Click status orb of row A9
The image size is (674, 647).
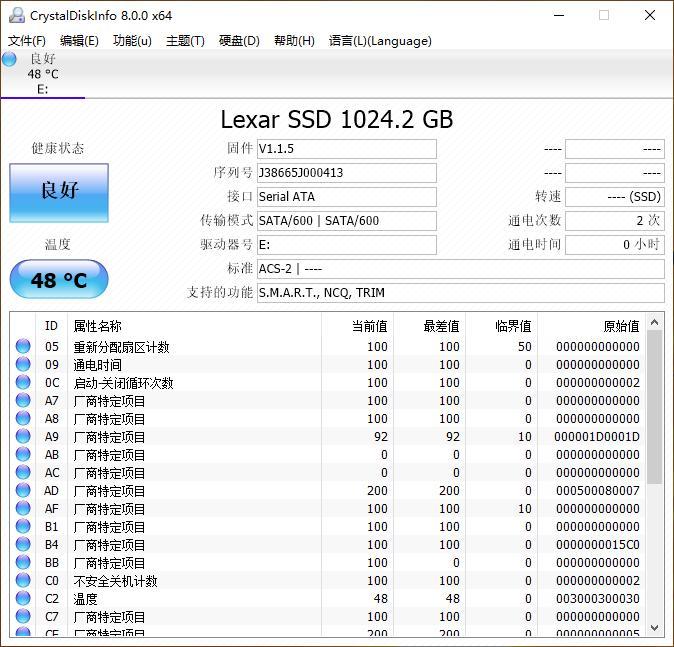coord(23,436)
